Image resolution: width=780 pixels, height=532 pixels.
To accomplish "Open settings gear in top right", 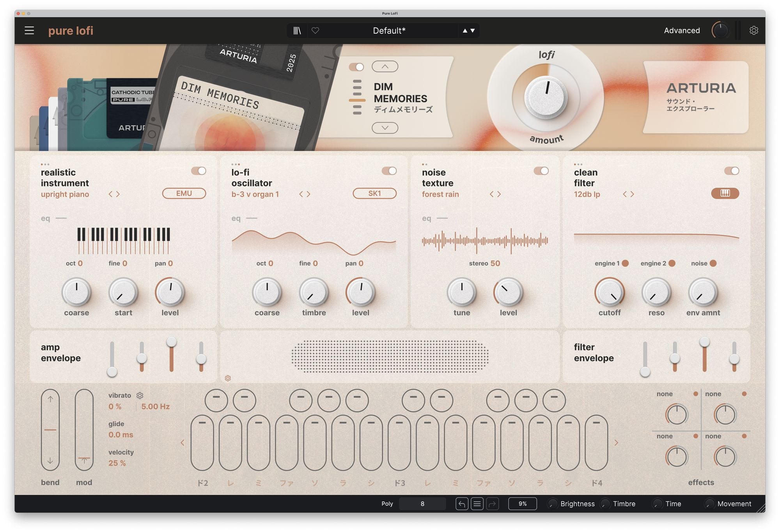I will [753, 30].
